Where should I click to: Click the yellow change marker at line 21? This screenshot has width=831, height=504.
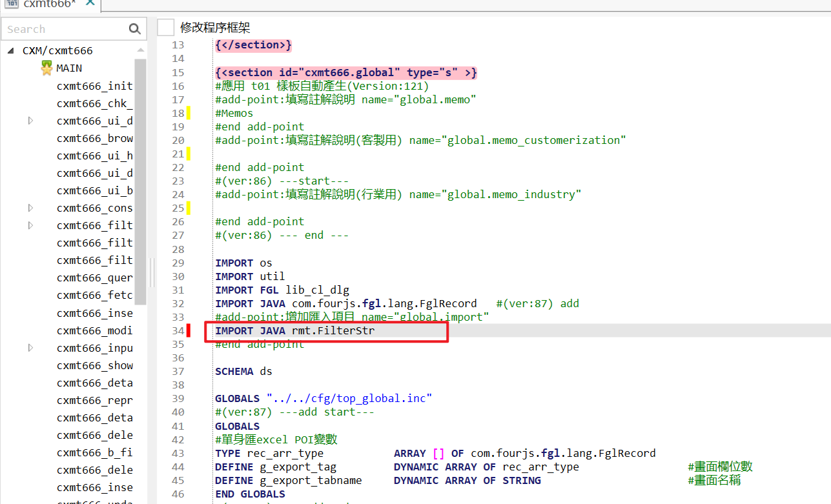pos(187,154)
